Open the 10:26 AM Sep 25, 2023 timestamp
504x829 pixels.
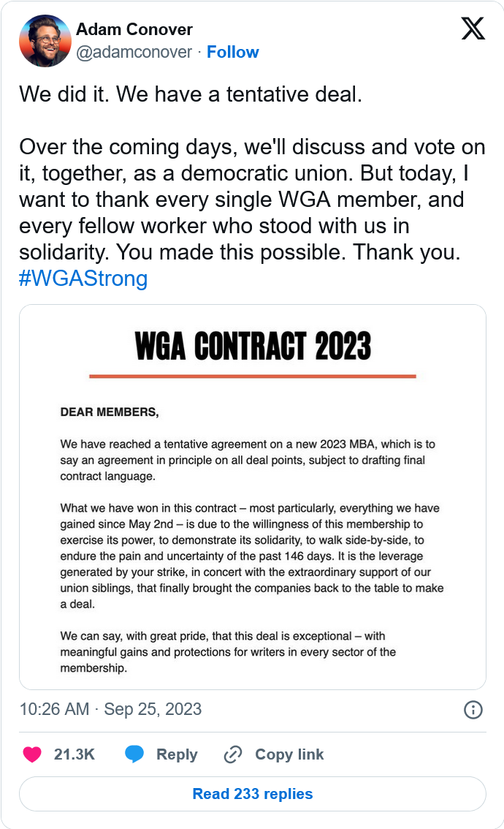click(x=110, y=709)
